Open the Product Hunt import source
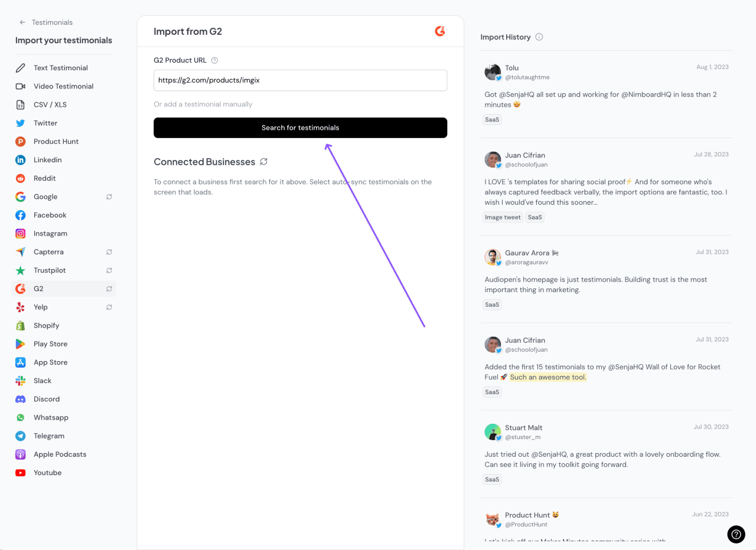 (x=65, y=142)
